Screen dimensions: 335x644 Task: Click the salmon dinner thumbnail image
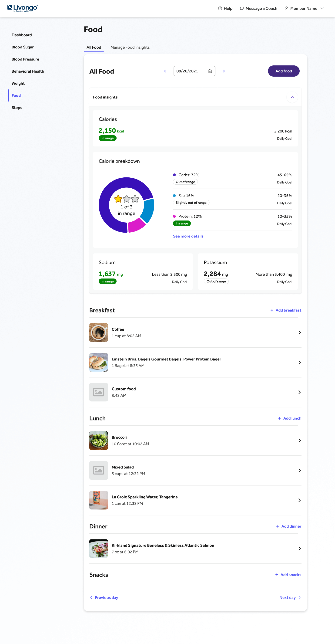click(x=99, y=549)
